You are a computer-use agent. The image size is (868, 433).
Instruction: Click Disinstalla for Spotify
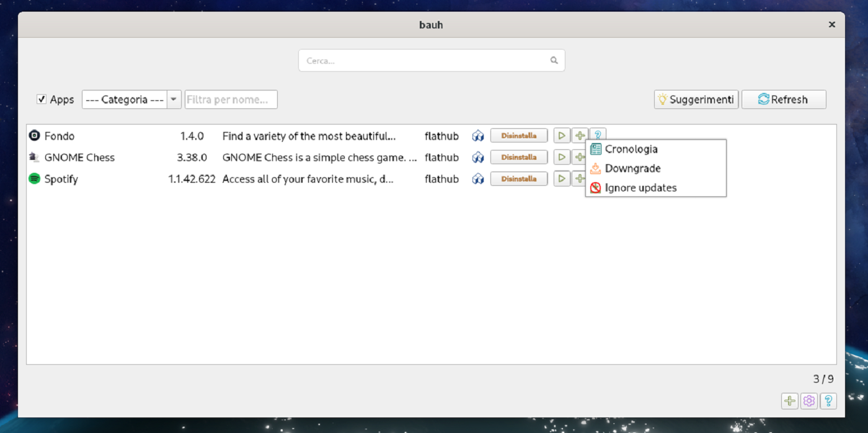pyautogui.click(x=519, y=179)
